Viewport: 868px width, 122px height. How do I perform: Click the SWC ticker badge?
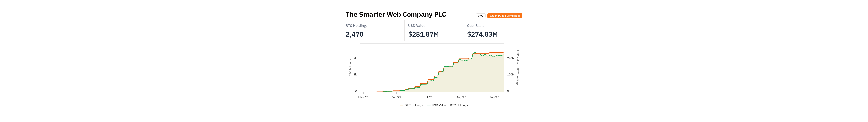480,16
